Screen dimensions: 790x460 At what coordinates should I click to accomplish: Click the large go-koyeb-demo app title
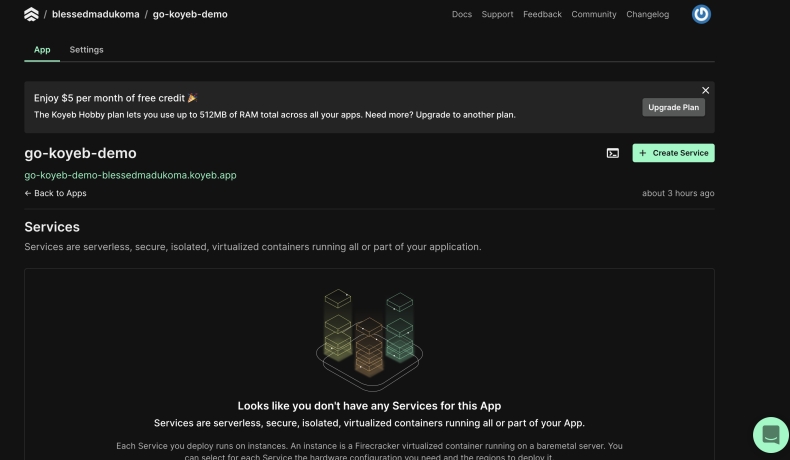pos(80,153)
